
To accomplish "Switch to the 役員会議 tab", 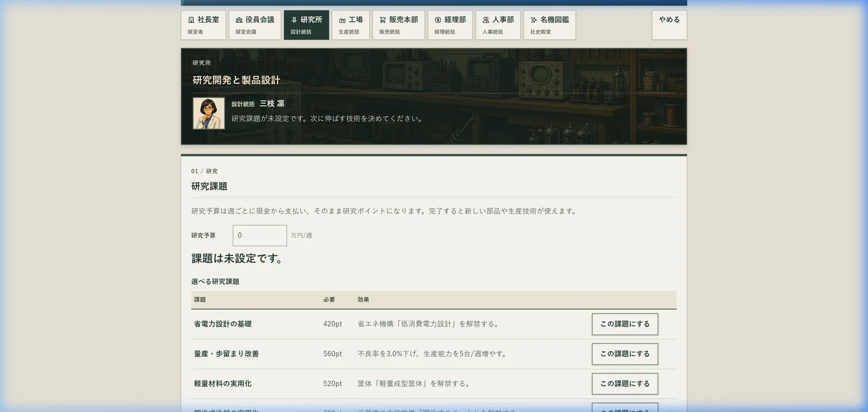I will point(255,25).
